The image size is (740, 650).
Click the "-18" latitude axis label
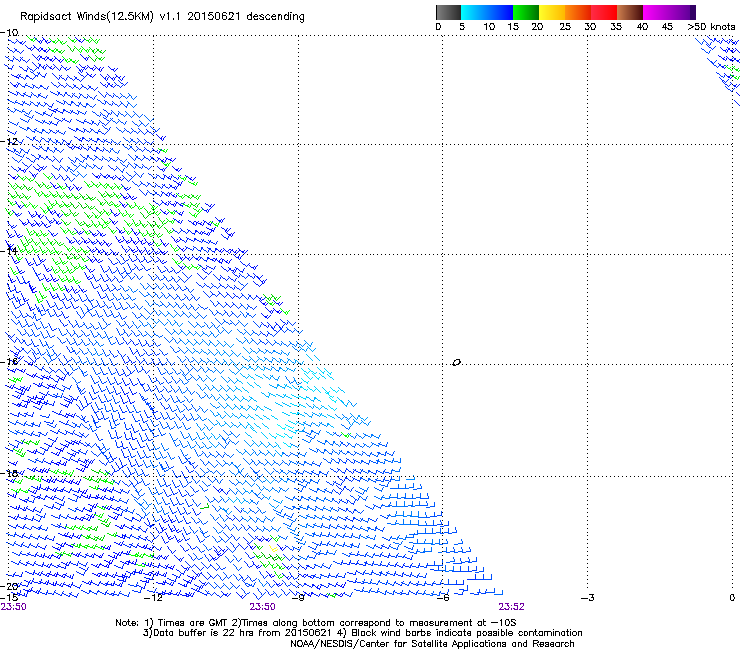(9, 473)
